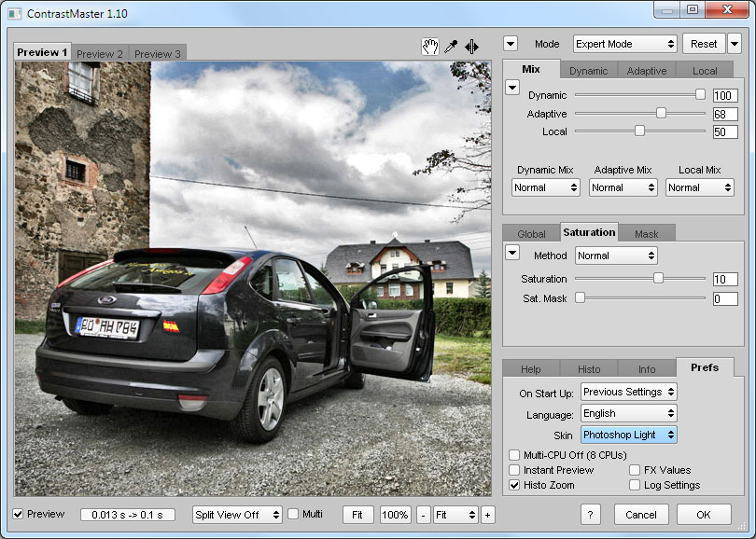
Task: Open the Expert Mode dropdown
Action: tap(624, 44)
